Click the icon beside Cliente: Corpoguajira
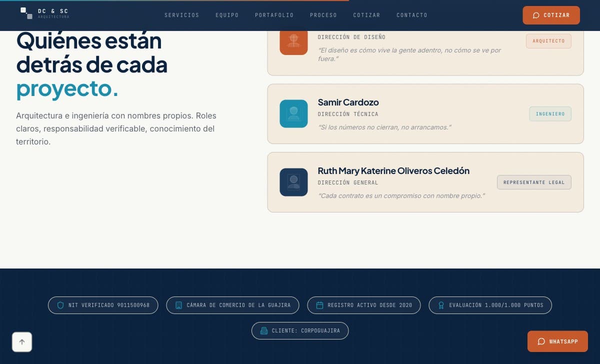This screenshot has height=364, width=600. (264, 330)
